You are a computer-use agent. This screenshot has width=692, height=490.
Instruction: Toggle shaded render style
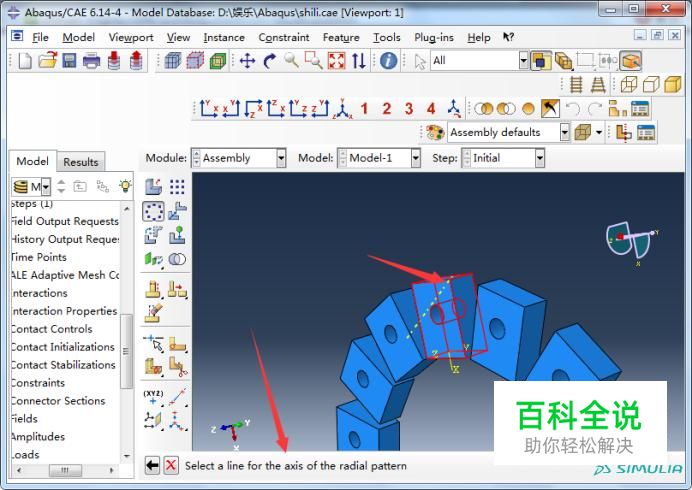click(673, 84)
